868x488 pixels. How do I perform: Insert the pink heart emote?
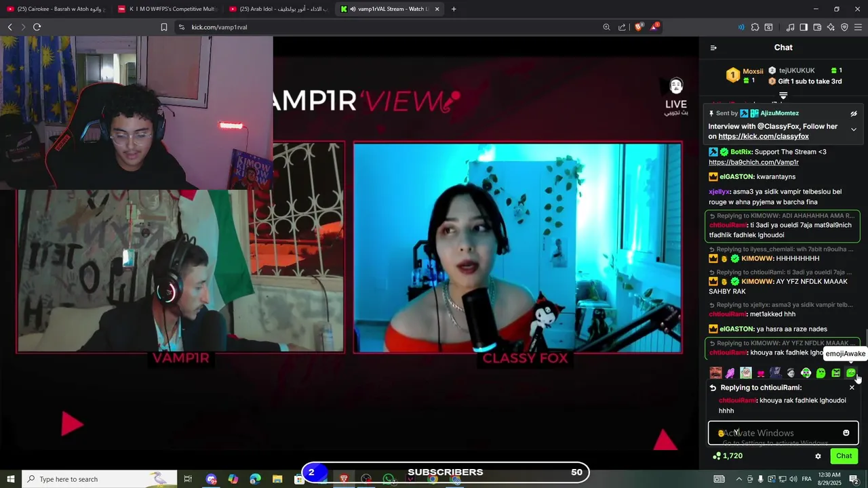[761, 373]
